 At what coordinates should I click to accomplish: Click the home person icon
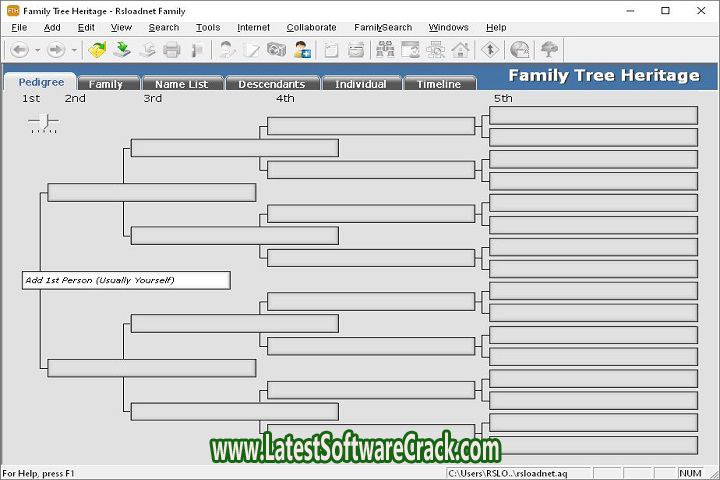click(461, 49)
